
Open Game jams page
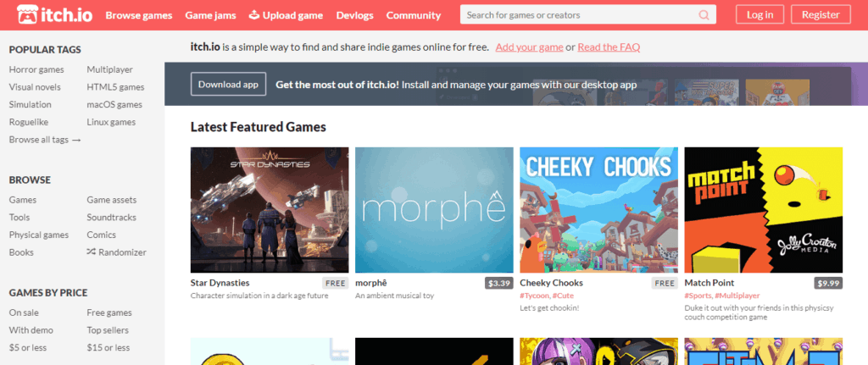[x=210, y=15]
